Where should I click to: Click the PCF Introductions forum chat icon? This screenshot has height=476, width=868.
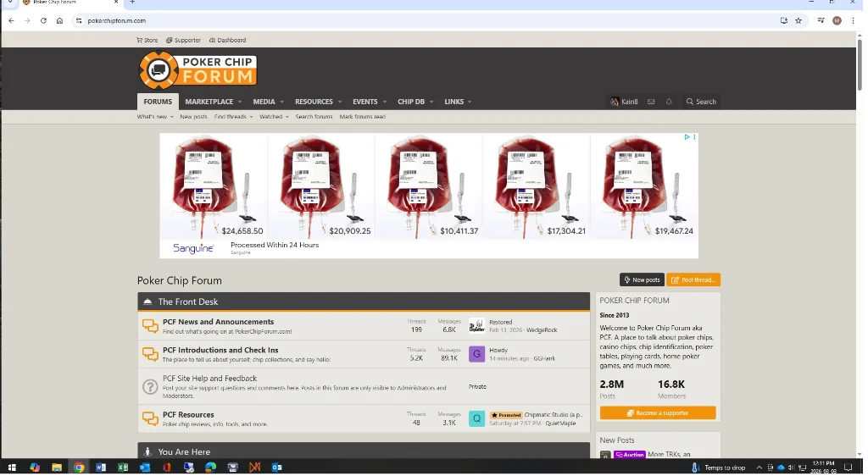pyautogui.click(x=150, y=354)
